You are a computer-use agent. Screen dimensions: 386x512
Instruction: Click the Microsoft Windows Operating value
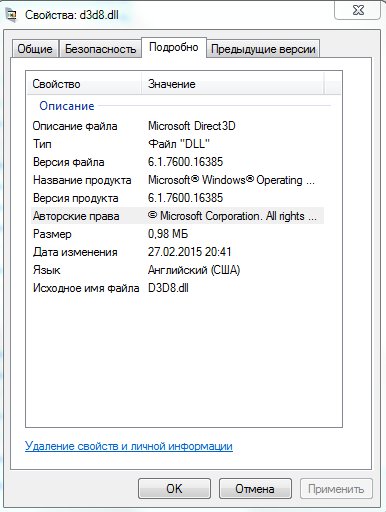click(x=231, y=180)
